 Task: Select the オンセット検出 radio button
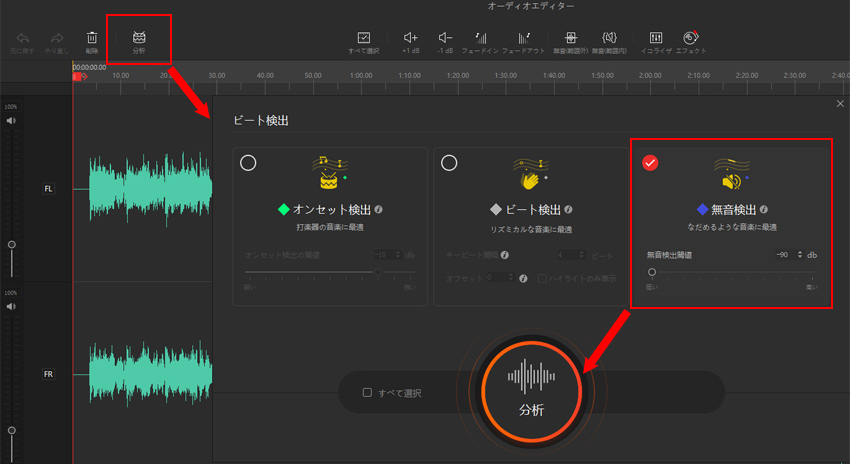click(248, 163)
